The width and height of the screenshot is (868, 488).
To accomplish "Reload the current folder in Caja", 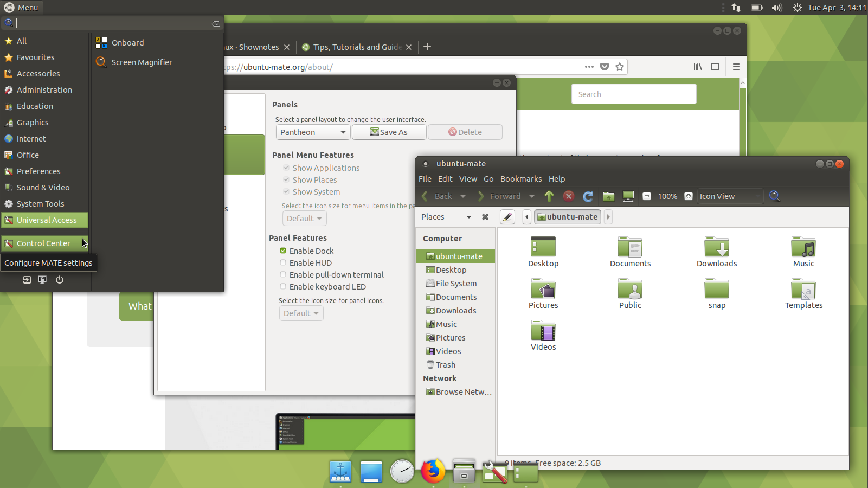I will click(588, 196).
